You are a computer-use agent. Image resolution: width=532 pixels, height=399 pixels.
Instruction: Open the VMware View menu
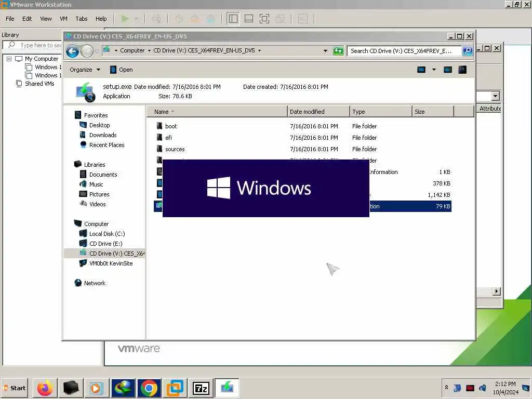pos(46,19)
